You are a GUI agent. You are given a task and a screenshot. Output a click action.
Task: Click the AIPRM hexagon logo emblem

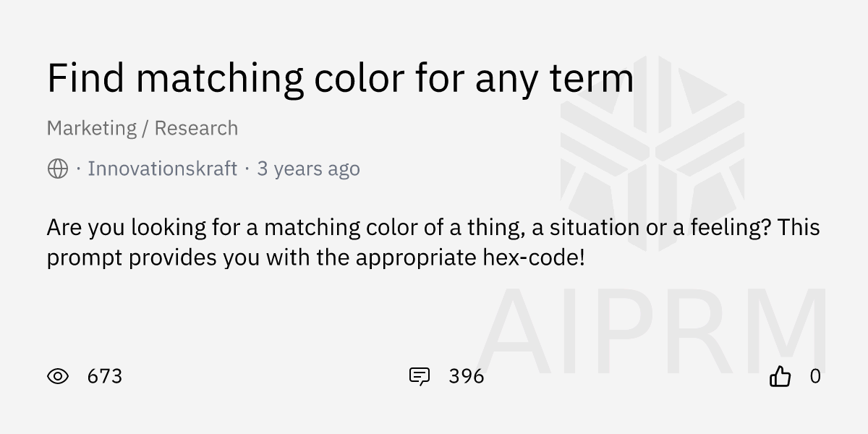click(x=652, y=152)
